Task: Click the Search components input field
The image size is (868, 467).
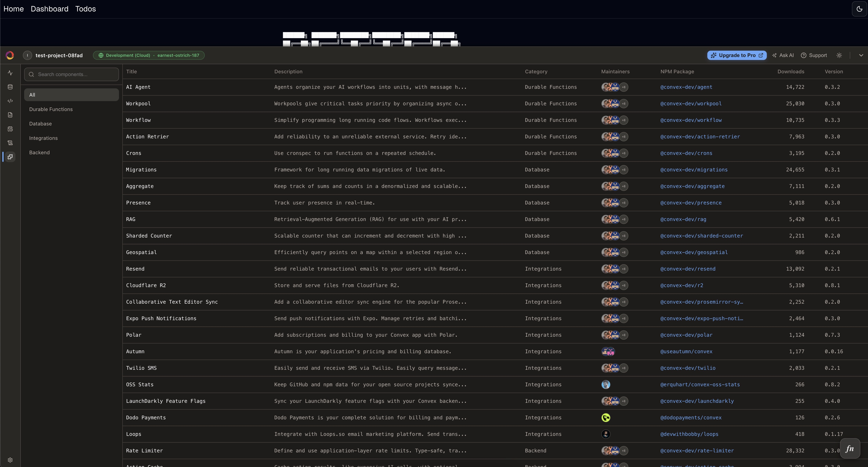Action: [71, 74]
